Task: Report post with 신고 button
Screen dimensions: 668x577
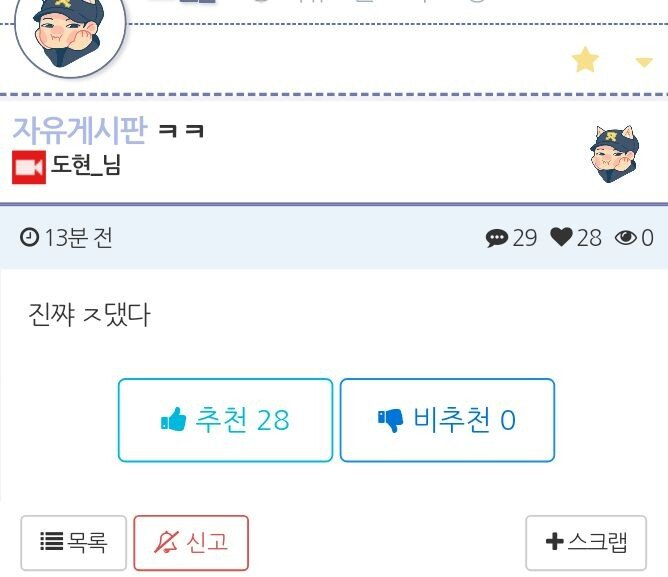Action: pos(191,542)
